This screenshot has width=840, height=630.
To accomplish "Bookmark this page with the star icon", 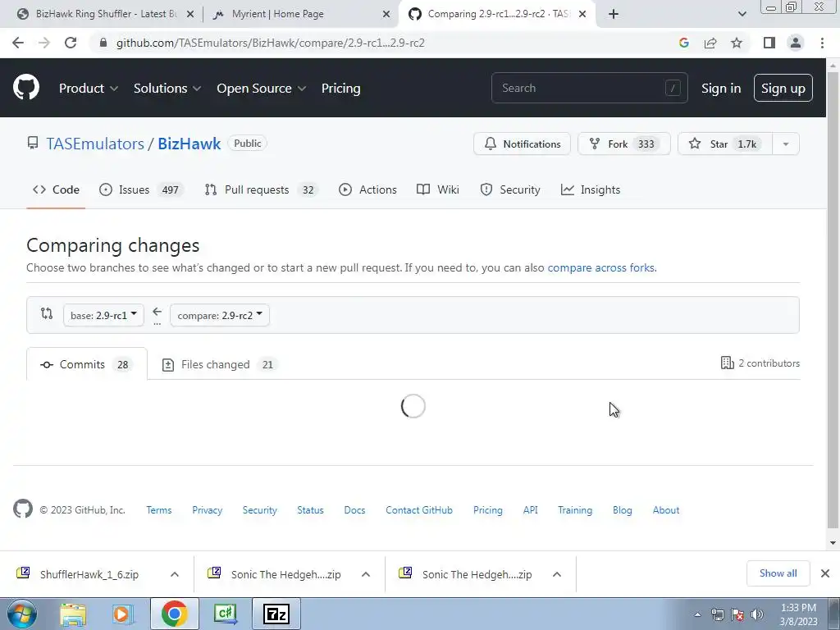I will pyautogui.click(x=737, y=43).
